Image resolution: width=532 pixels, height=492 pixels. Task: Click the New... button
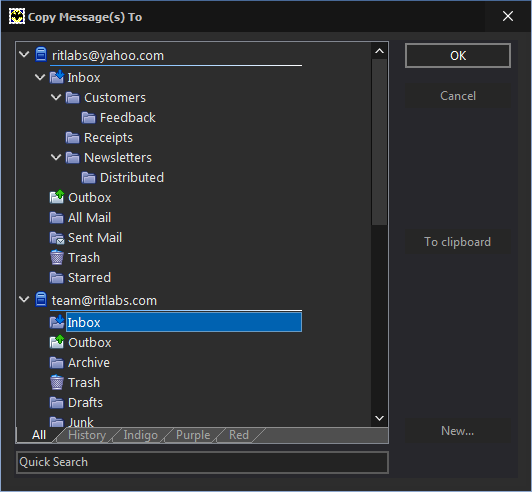click(458, 431)
